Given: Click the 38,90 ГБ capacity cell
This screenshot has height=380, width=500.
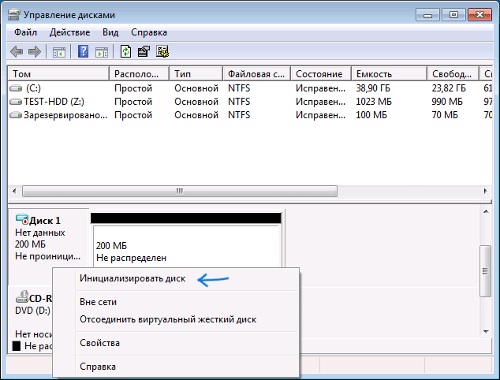Looking at the screenshot, I should click(373, 88).
